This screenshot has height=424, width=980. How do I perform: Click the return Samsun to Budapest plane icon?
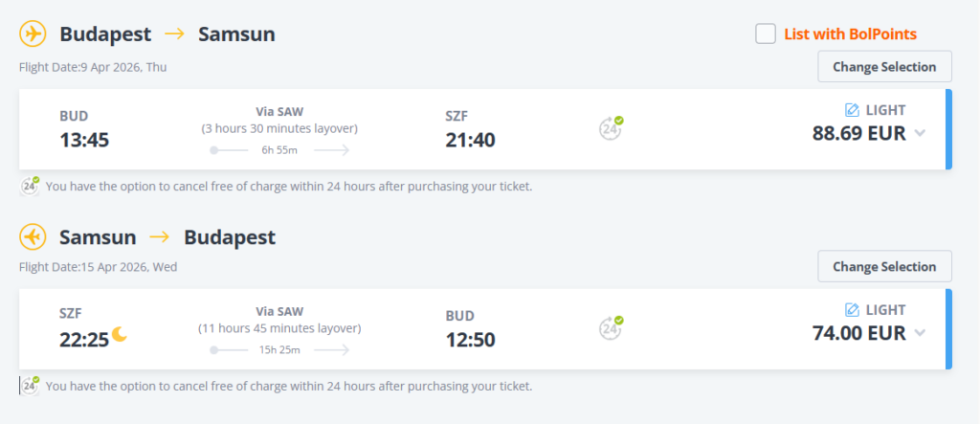pos(33,236)
